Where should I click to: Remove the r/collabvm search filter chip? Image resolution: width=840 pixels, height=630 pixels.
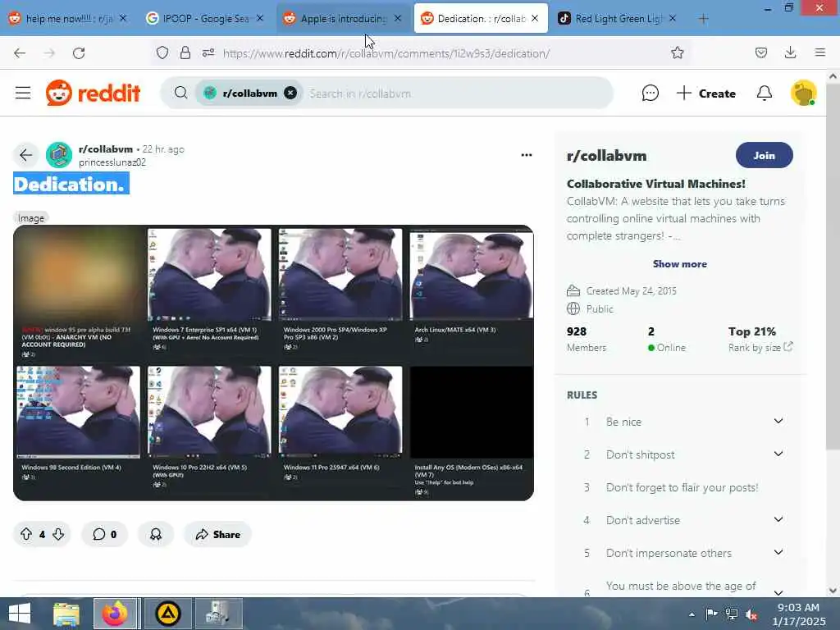(x=290, y=94)
